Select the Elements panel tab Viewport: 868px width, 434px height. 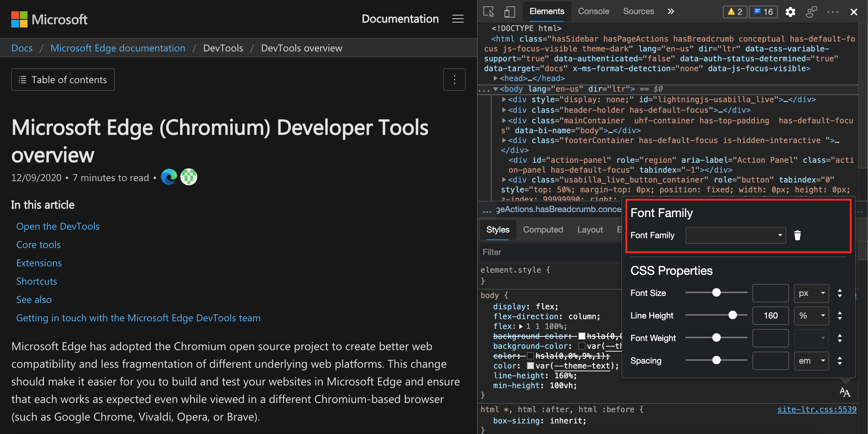click(x=546, y=10)
